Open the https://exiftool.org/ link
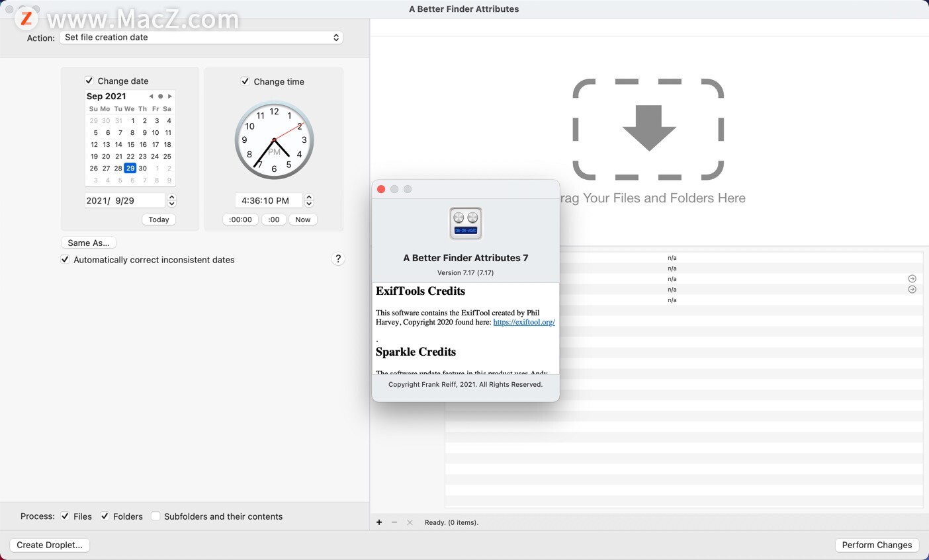This screenshot has width=929, height=560. click(524, 322)
